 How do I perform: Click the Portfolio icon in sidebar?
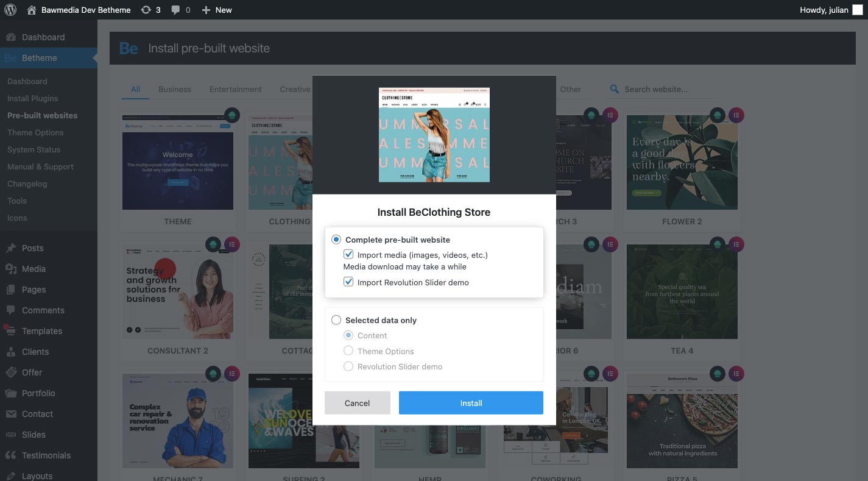click(11, 393)
